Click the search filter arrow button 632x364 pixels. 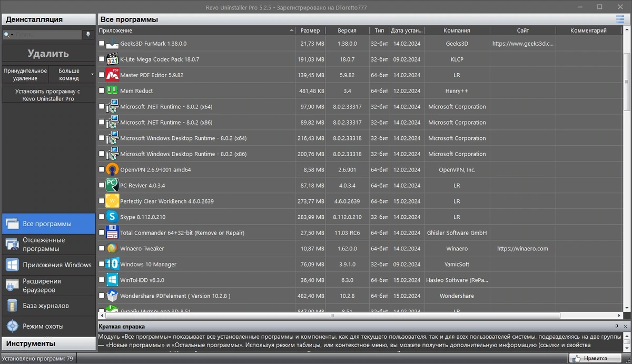[88, 35]
